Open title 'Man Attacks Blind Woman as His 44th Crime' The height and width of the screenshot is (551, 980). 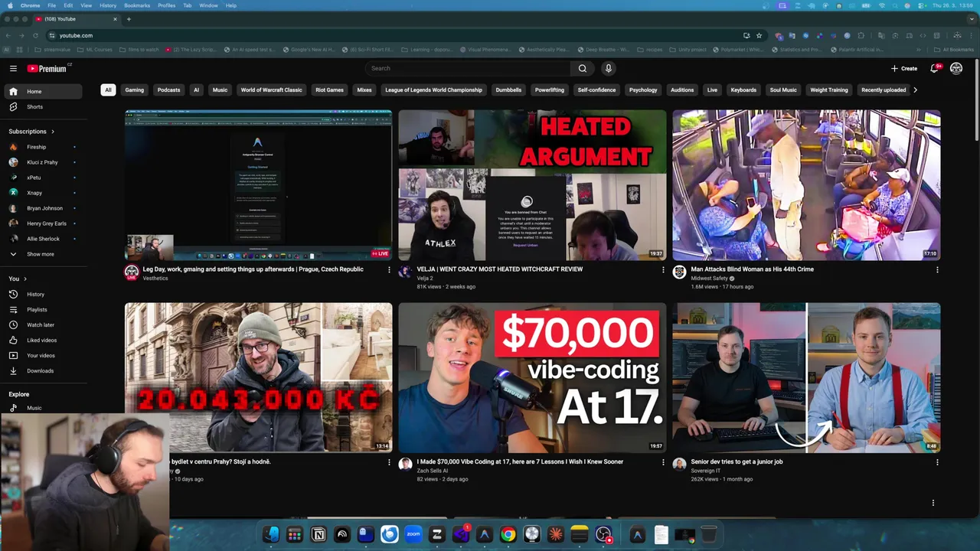pyautogui.click(x=752, y=269)
